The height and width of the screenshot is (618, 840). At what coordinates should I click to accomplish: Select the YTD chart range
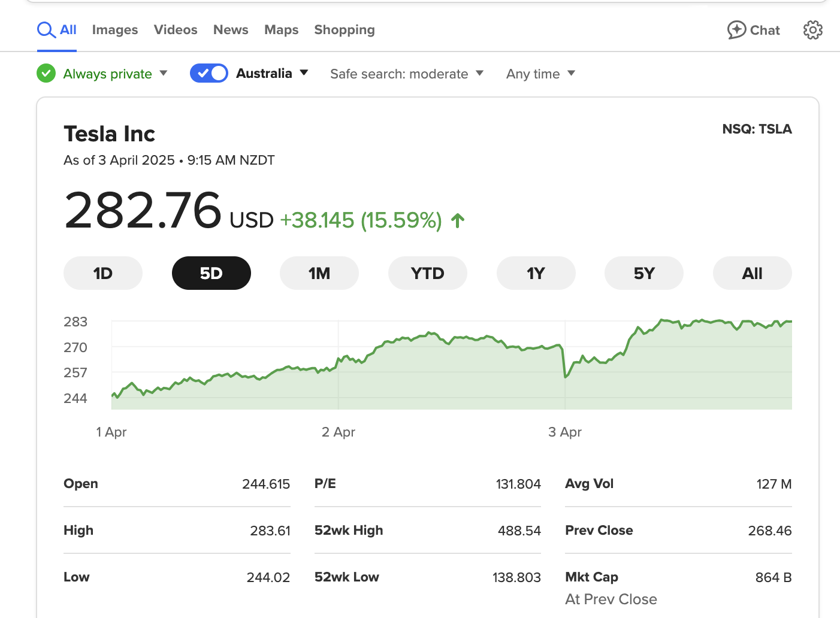point(427,274)
